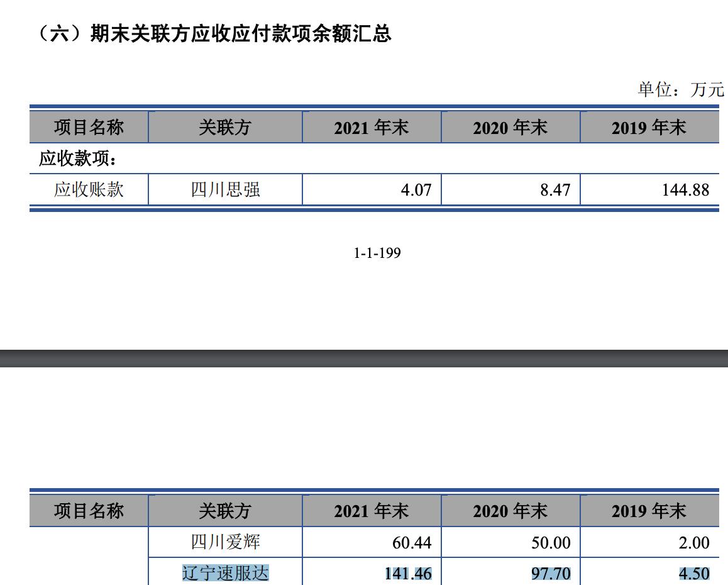Click the '项目名称' header in the second table
Screen dimensions: 728x585
click(89, 511)
